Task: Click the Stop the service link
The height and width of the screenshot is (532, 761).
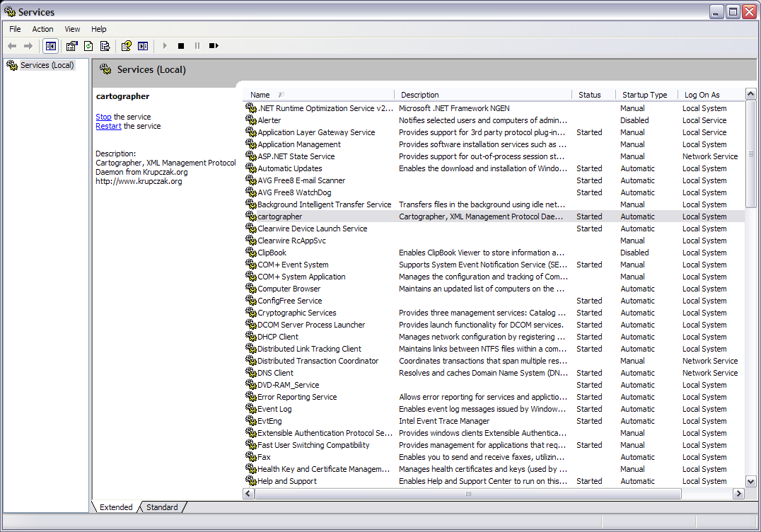Action: (103, 117)
